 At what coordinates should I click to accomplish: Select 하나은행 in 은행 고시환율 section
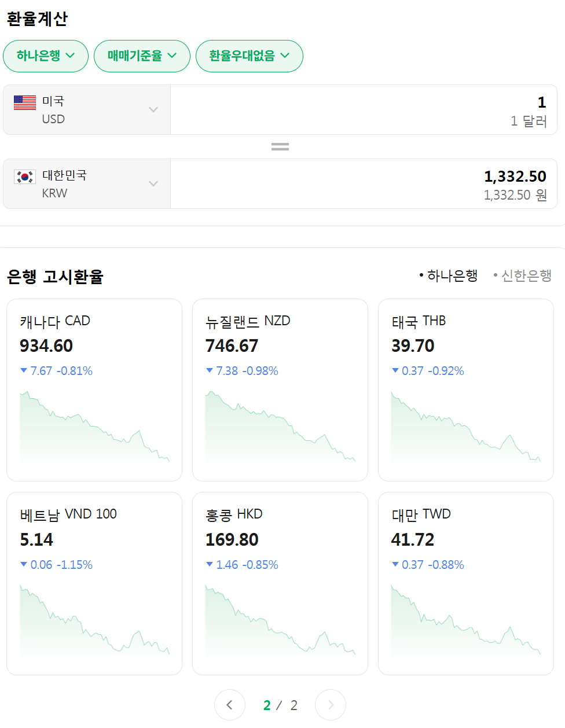click(x=449, y=276)
